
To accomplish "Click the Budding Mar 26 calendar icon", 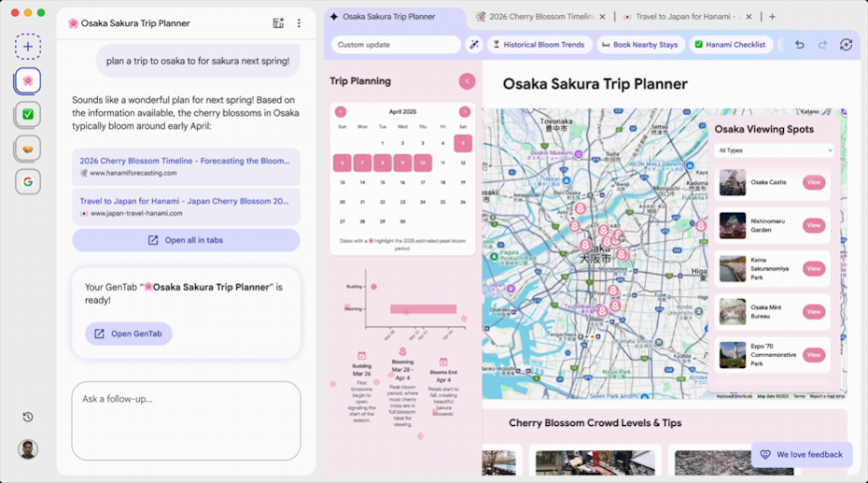I will (362, 356).
